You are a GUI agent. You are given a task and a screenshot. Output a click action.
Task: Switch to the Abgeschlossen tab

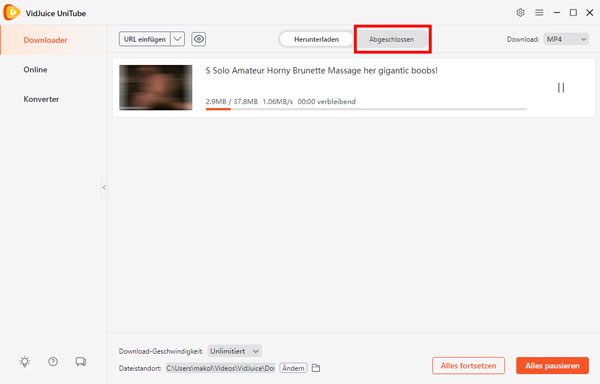(x=391, y=39)
